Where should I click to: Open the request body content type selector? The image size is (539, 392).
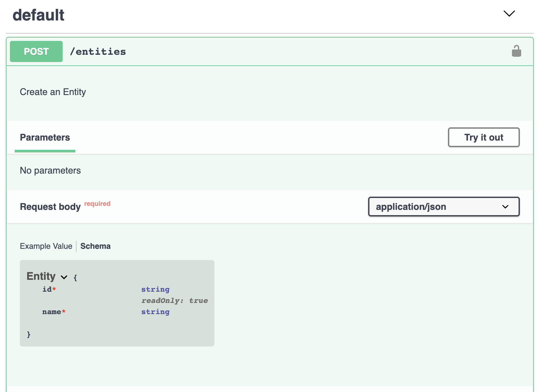[x=443, y=207]
